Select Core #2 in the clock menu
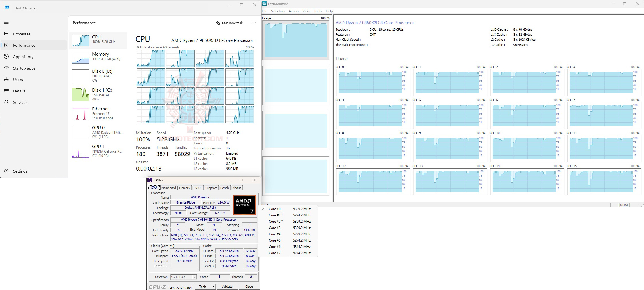644x290 pixels. pos(288,222)
